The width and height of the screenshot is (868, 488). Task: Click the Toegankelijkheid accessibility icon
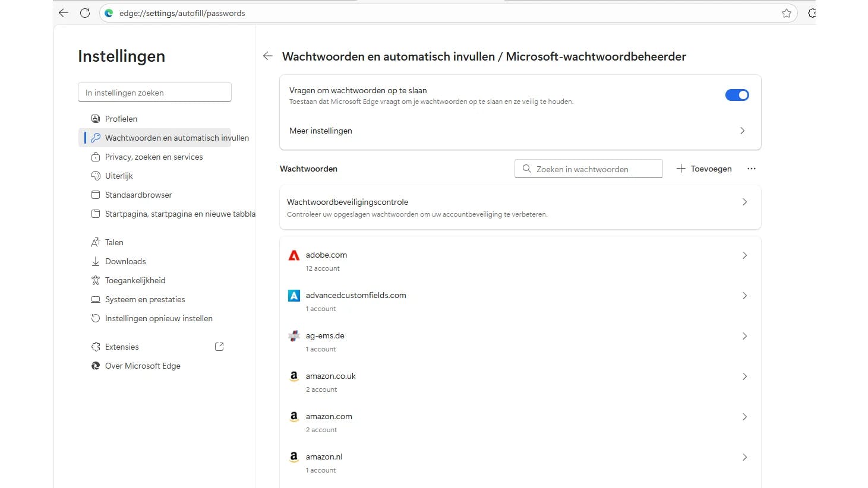tap(95, 280)
